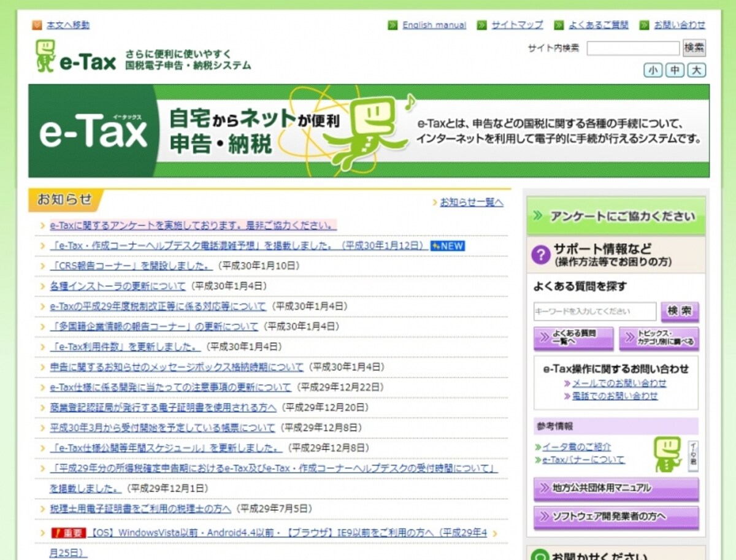Jump to main content via 本文へ移動
Viewport: 736px width, 560px height.
click(68, 25)
